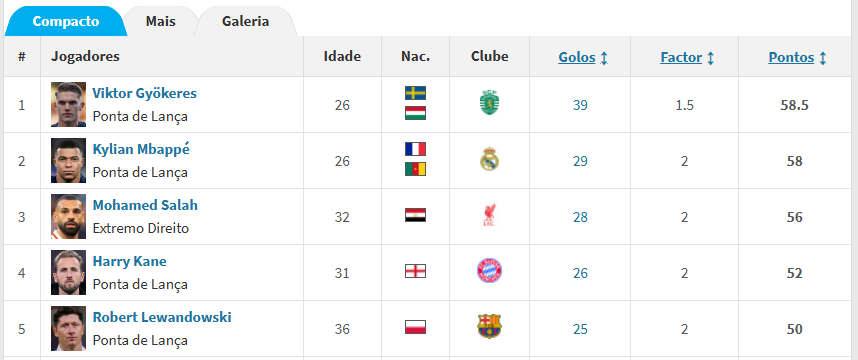Click the Liverpool club crest
The image size is (858, 360).
pos(489,216)
